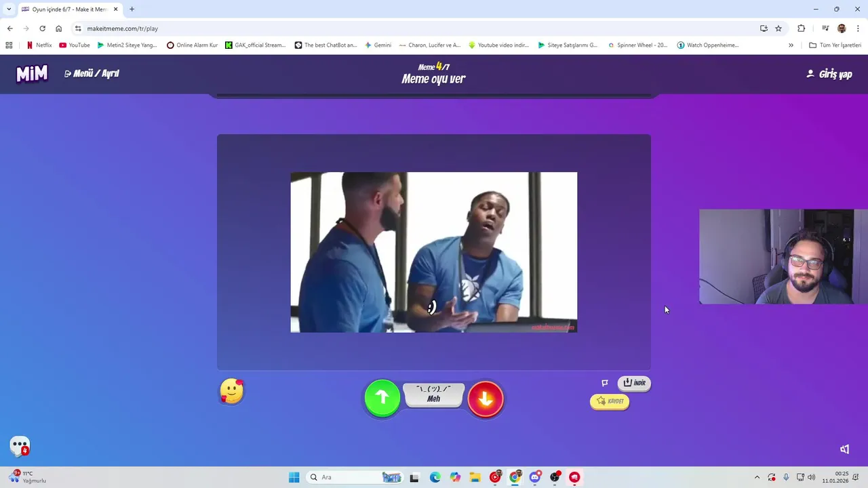Screen dimensions: 868x488
Task: Open the tab search dropdown
Action: pyautogui.click(x=9, y=9)
